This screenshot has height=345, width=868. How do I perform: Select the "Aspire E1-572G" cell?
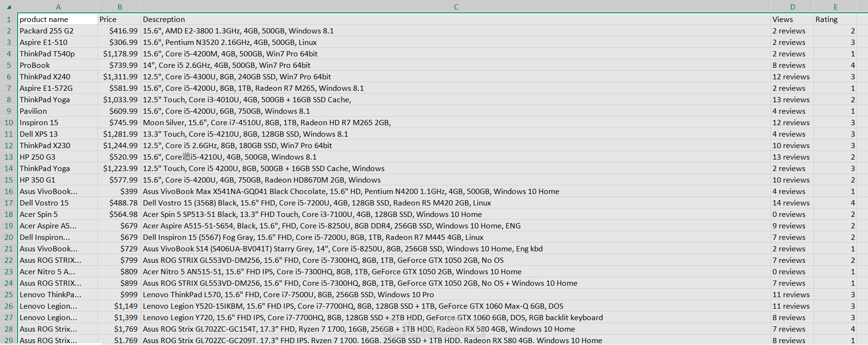(x=58, y=88)
